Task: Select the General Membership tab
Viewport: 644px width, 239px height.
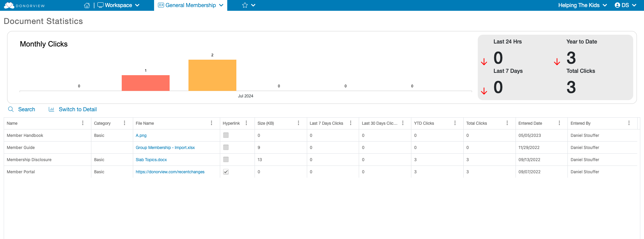Action: 191,5
